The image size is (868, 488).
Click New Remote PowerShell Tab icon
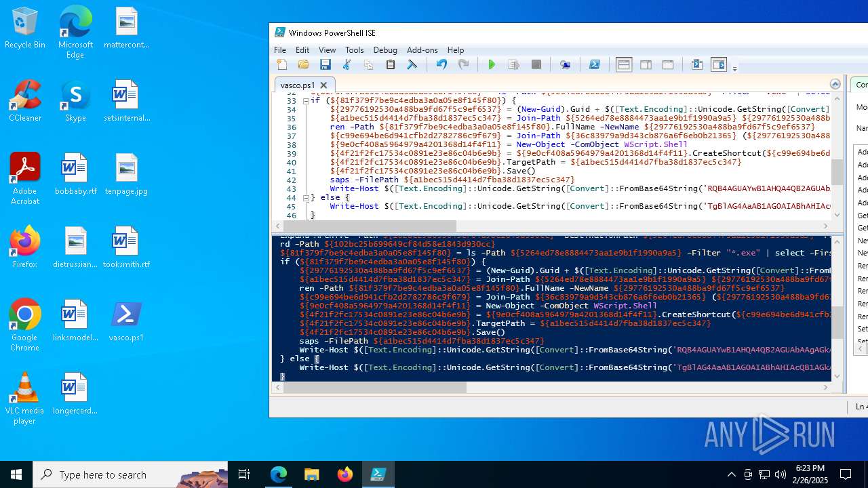[x=566, y=65]
